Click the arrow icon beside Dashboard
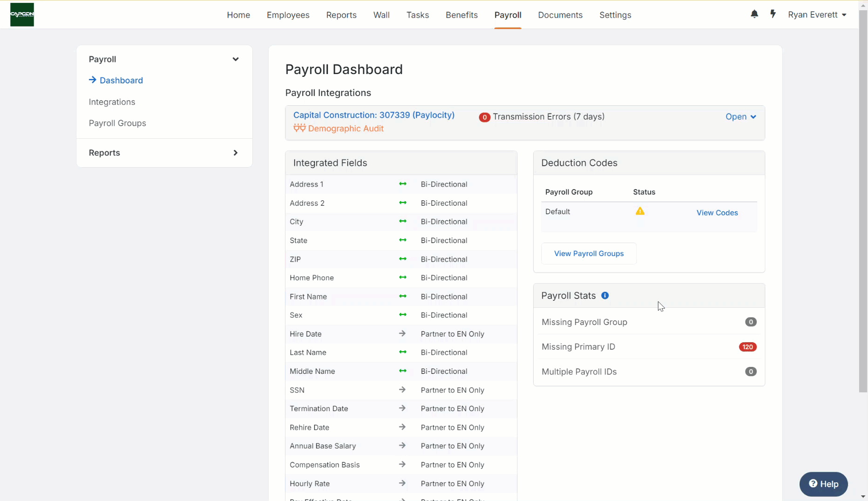This screenshot has height=501, width=868. 93,80
